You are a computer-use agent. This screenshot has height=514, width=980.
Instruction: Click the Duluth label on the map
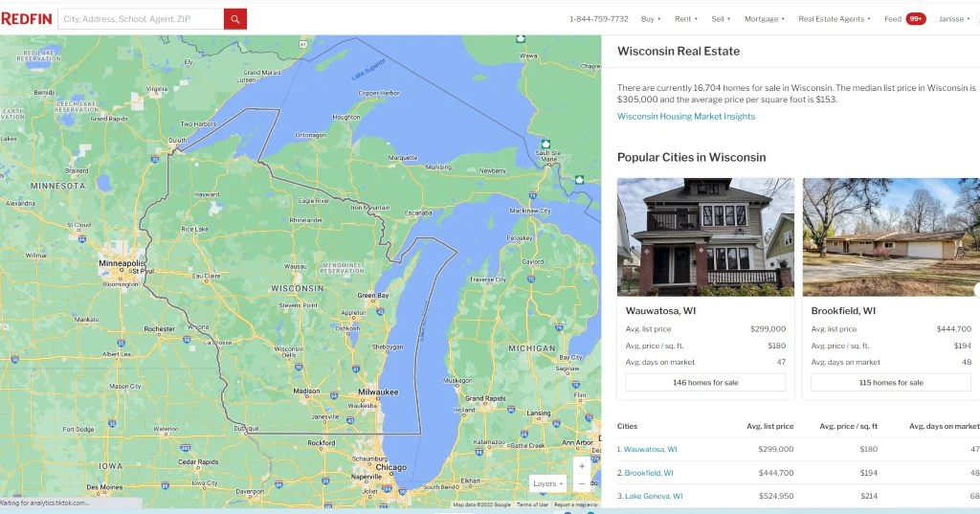click(177, 141)
